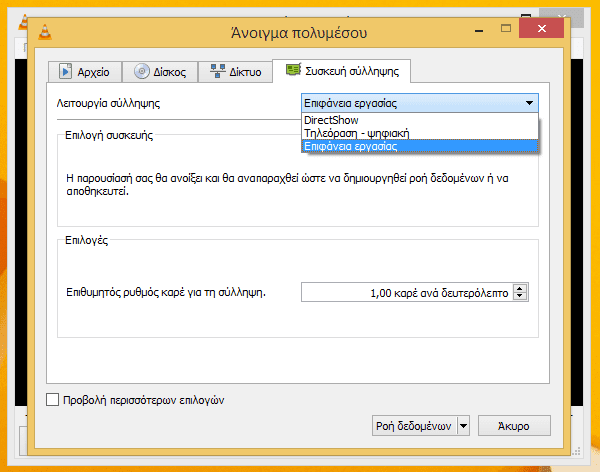
Task: Click the Λειτουργία σύλληψης label
Action: pos(108,103)
